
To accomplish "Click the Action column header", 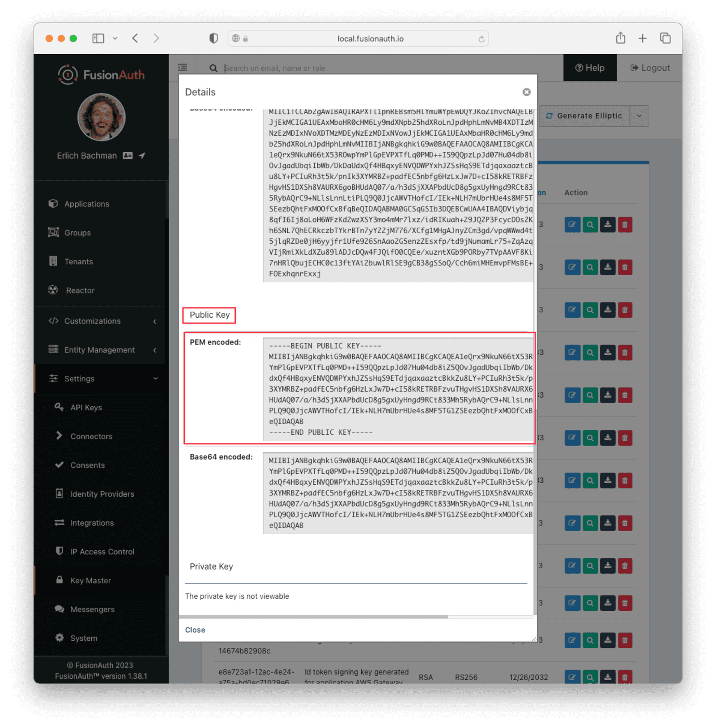I will click(x=576, y=192).
